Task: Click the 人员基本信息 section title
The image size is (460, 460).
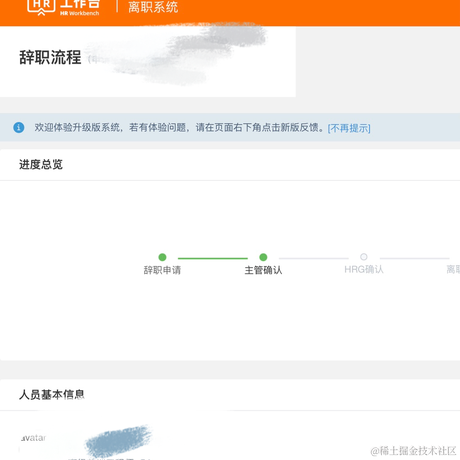Action: [x=52, y=395]
